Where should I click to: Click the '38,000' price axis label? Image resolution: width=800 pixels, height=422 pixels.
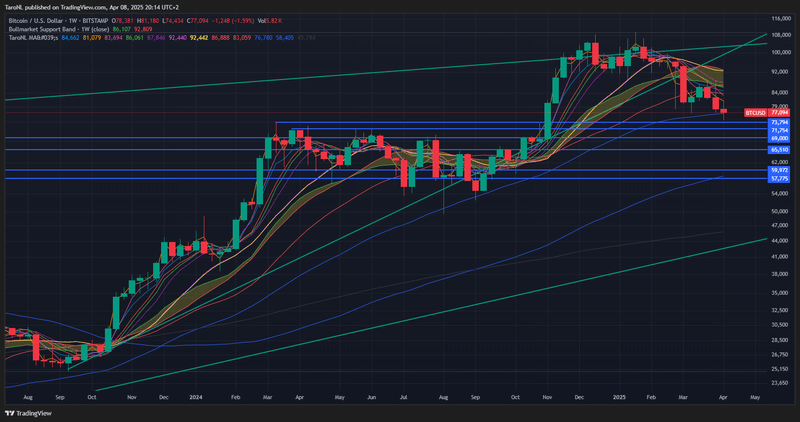click(779, 274)
